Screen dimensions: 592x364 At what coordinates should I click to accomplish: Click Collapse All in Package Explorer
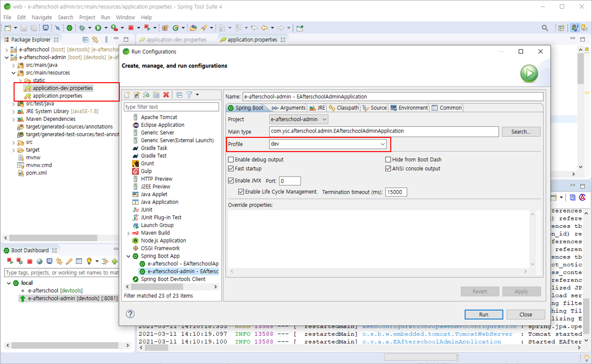[x=85, y=39]
